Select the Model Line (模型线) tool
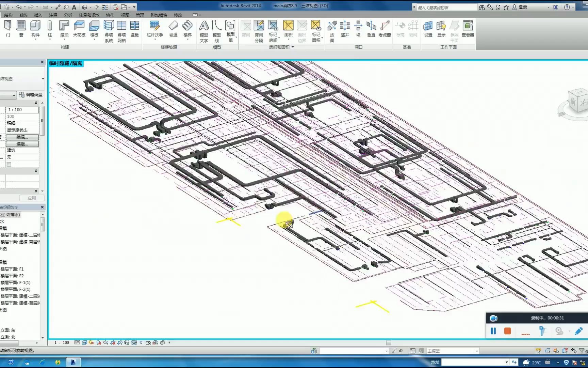 click(217, 31)
